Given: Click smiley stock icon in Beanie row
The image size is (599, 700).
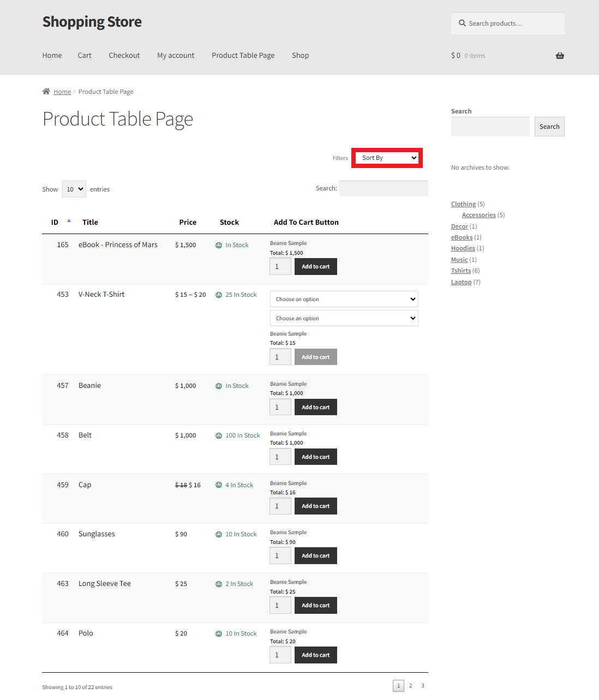Looking at the screenshot, I should [x=219, y=386].
